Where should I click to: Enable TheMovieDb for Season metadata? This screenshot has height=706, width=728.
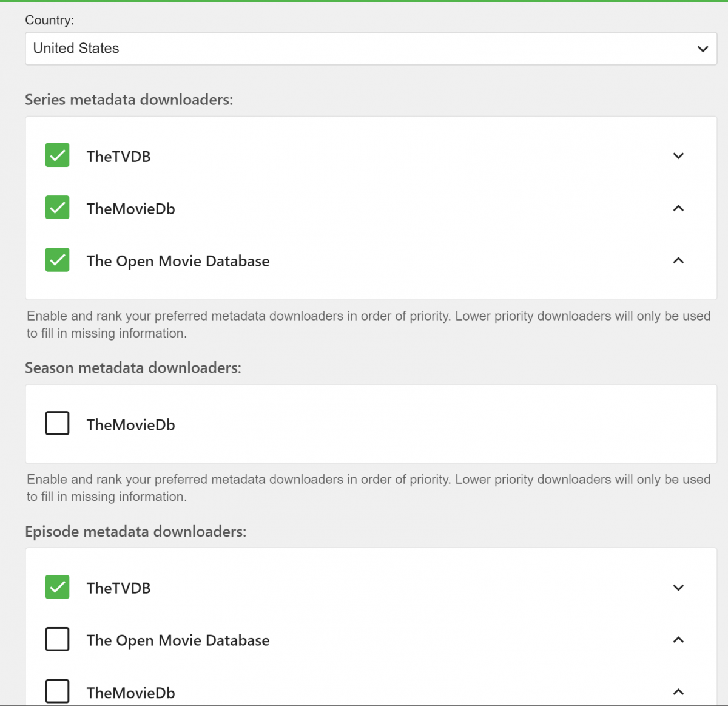[x=58, y=423]
